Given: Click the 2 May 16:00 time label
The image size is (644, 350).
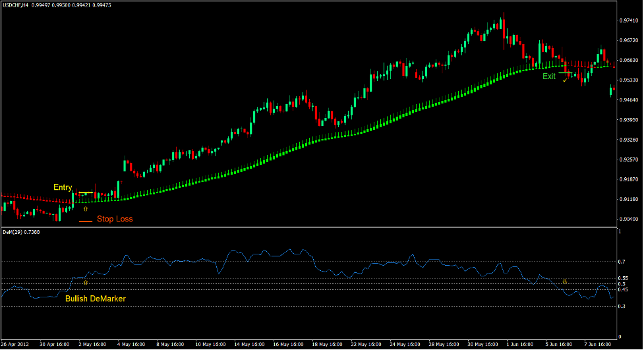Looking at the screenshot, I should click(x=92, y=345).
